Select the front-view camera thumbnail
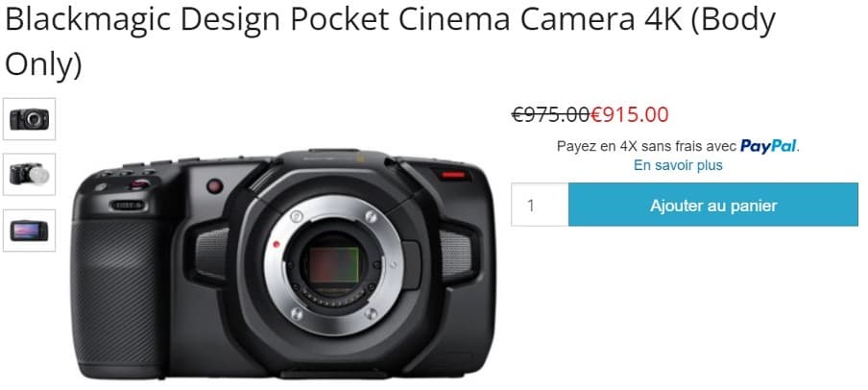 (x=30, y=119)
